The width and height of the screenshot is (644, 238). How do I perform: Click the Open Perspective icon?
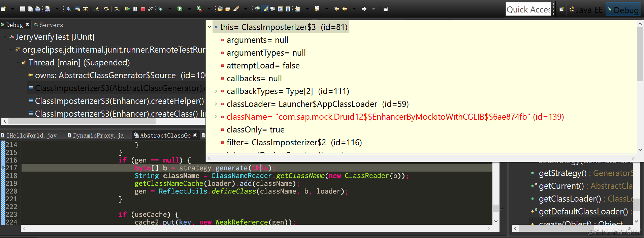tap(561, 9)
